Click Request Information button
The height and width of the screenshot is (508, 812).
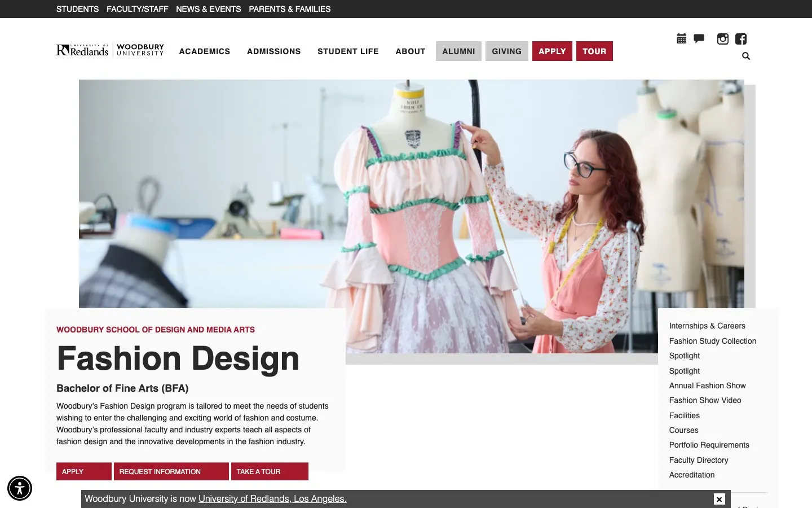(x=171, y=471)
